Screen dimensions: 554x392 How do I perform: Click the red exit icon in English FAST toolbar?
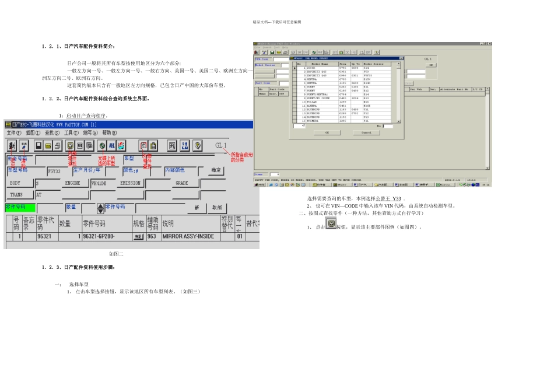pos(257,52)
